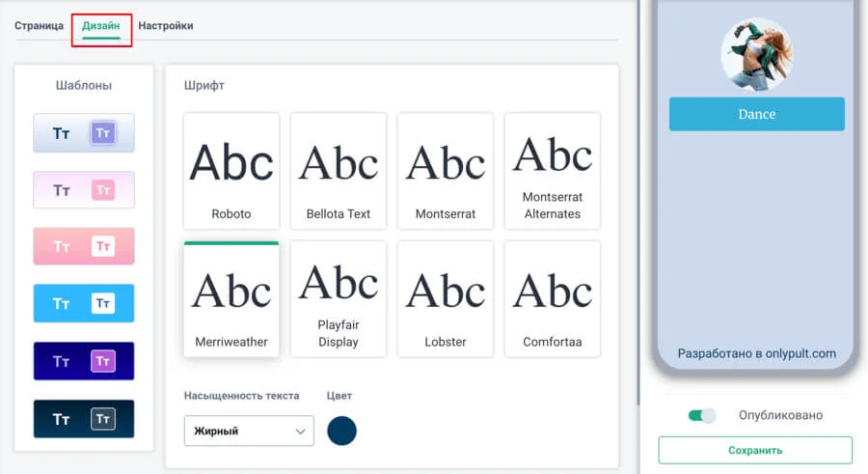This screenshot has width=868, height=474.
Task: Choose the Merriweather font card
Action: click(x=231, y=299)
